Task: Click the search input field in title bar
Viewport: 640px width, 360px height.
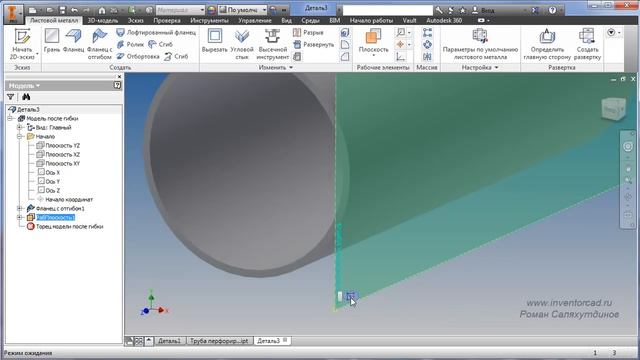Action: click(x=388, y=9)
